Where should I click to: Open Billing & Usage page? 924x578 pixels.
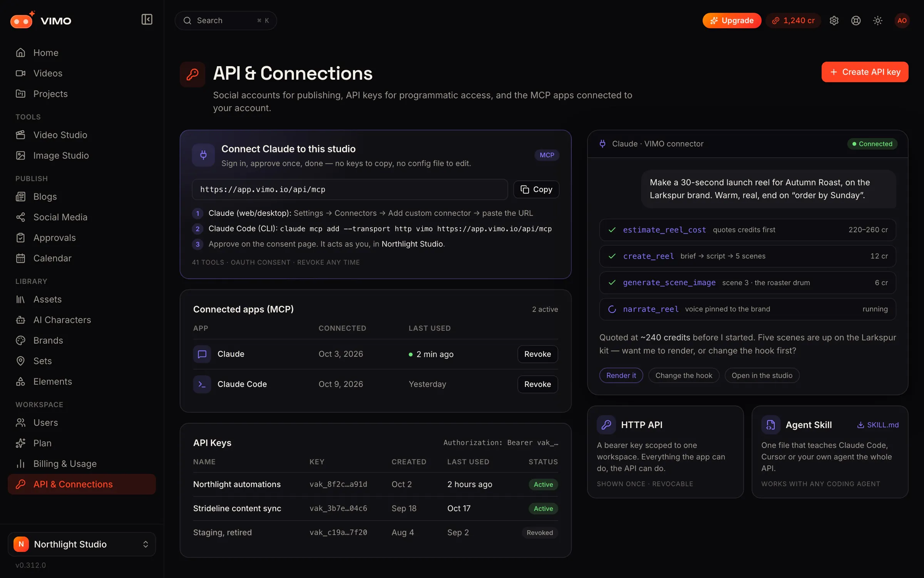(x=82, y=464)
